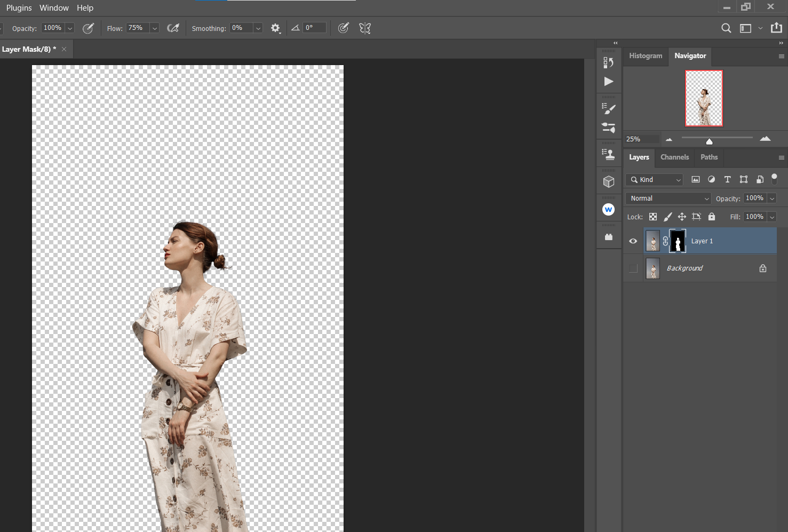Image resolution: width=788 pixels, height=532 pixels.
Task: Expand the Kind filter dropdown
Action: 655,180
